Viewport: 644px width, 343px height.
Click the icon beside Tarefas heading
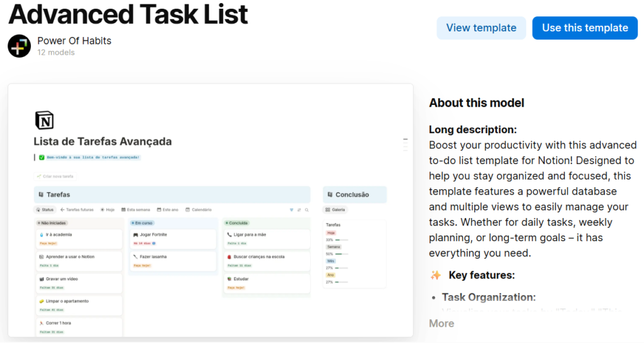(x=41, y=195)
